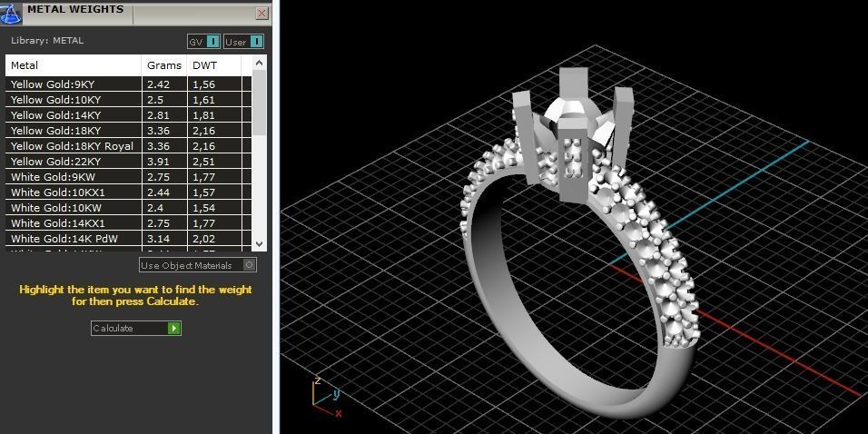Screen dimensions: 868x434
Task: Select the Yellow Gold:14KY row
Action: pyautogui.click(x=128, y=115)
